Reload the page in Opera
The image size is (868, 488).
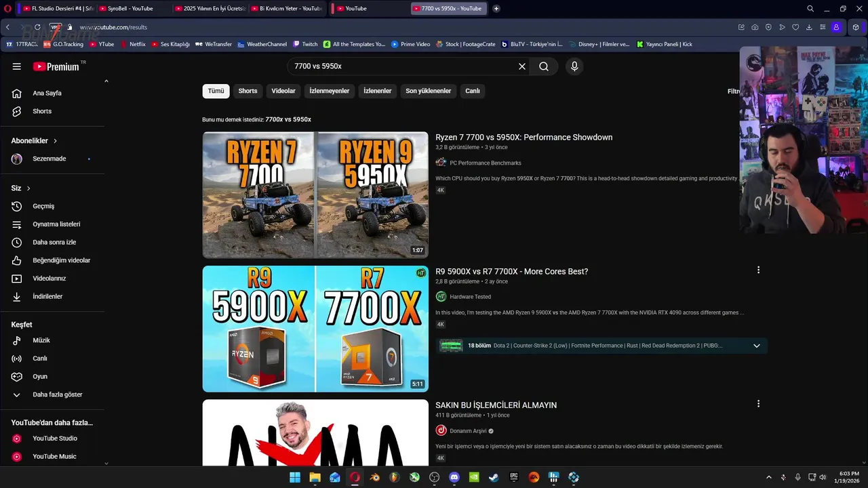point(37,27)
